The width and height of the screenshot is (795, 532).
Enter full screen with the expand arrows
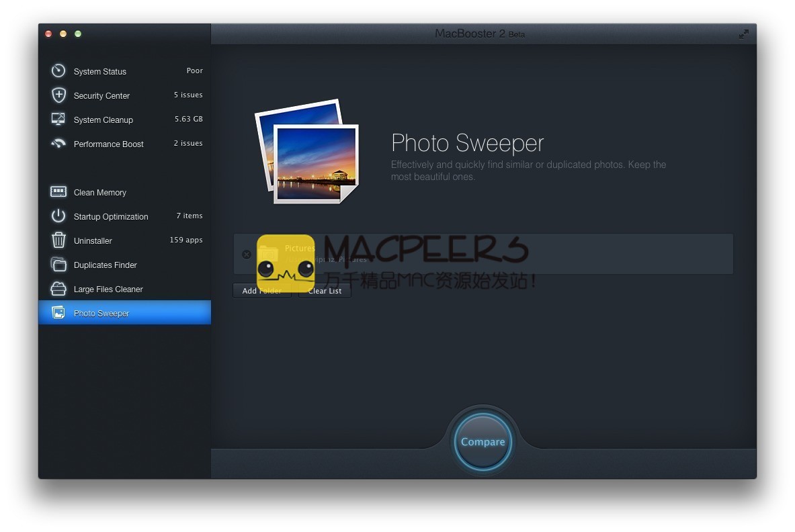pos(743,34)
